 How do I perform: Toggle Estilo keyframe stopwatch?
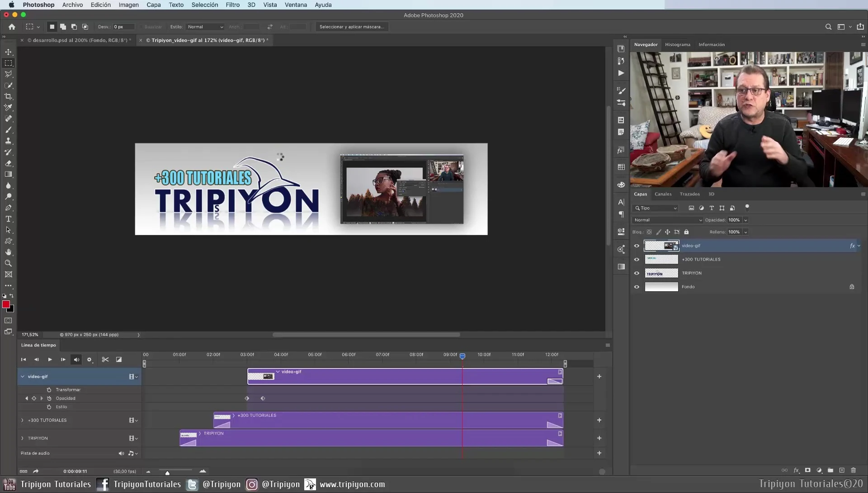coord(49,407)
